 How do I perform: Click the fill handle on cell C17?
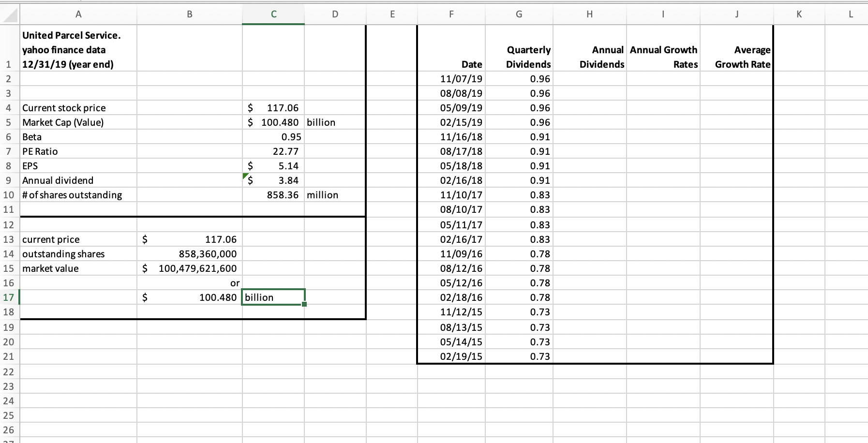pyautogui.click(x=304, y=304)
